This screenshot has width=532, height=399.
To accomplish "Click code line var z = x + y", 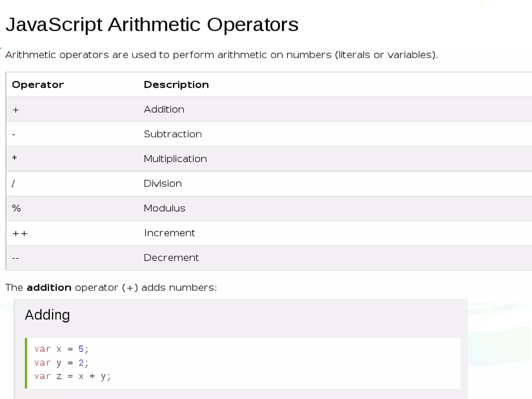I will (72, 376).
